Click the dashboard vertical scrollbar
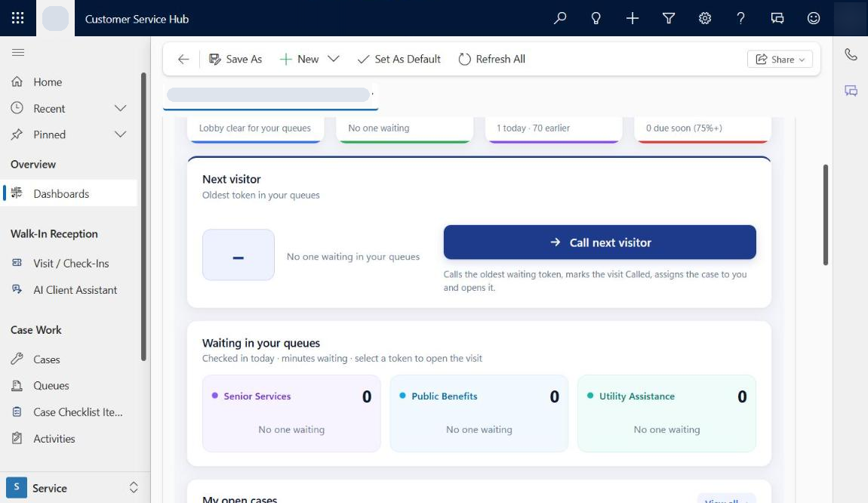868x503 pixels. click(x=826, y=214)
